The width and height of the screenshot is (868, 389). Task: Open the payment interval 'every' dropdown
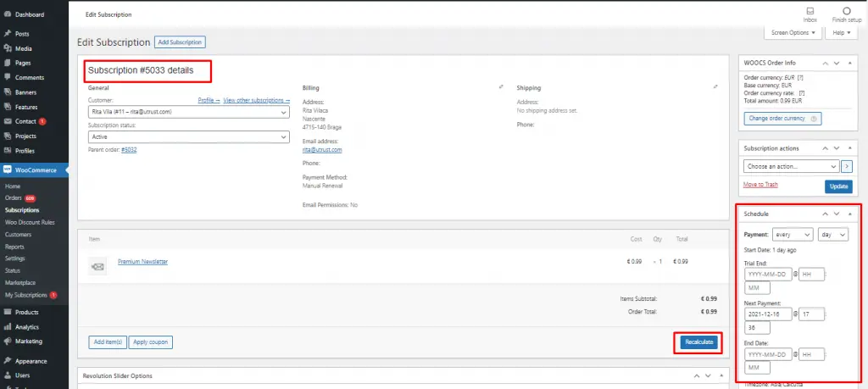coord(793,235)
